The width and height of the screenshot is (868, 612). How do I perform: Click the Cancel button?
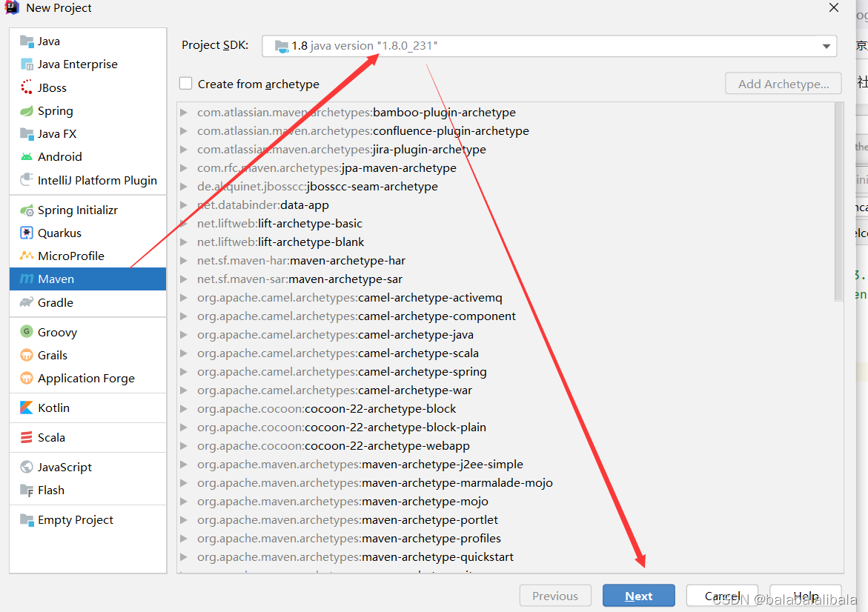722,596
